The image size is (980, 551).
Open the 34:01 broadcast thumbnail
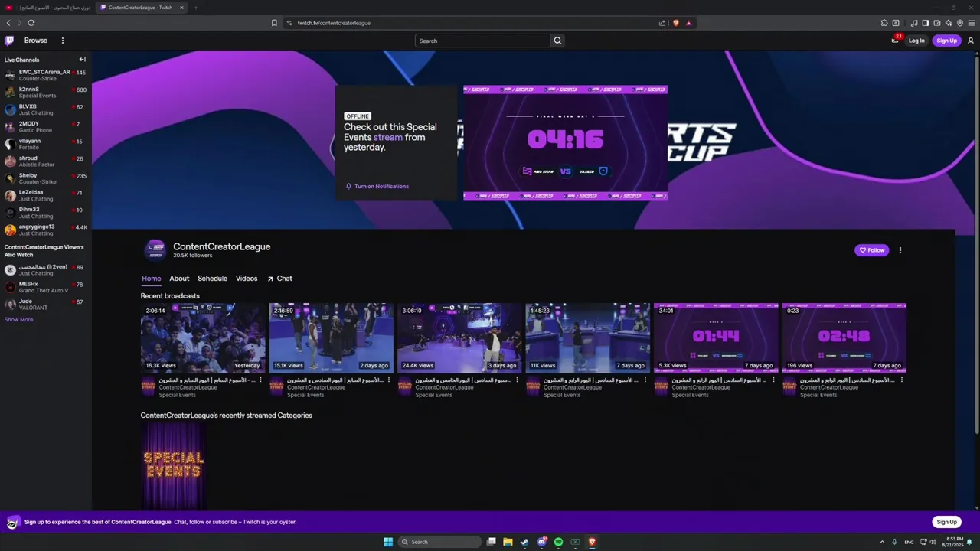[716, 337]
